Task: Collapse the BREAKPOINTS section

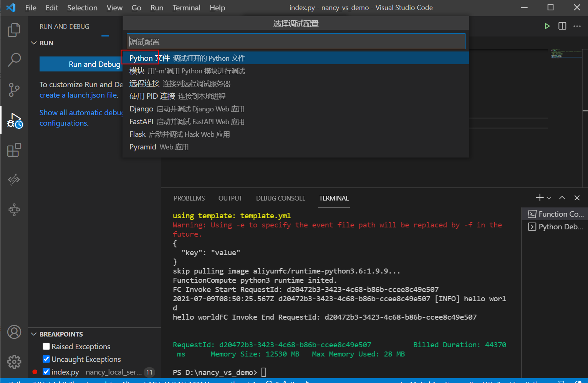Action: (34, 334)
